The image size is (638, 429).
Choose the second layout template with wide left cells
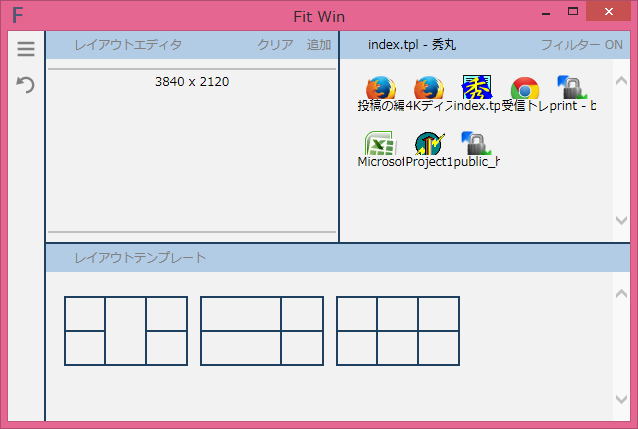(262, 331)
